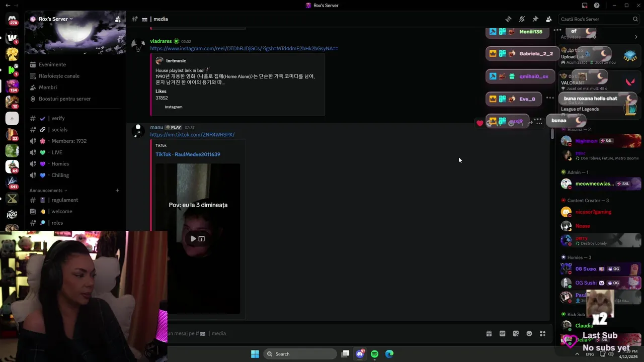Open TikTok · RaulMedve2011639 embed title

pos(188,154)
